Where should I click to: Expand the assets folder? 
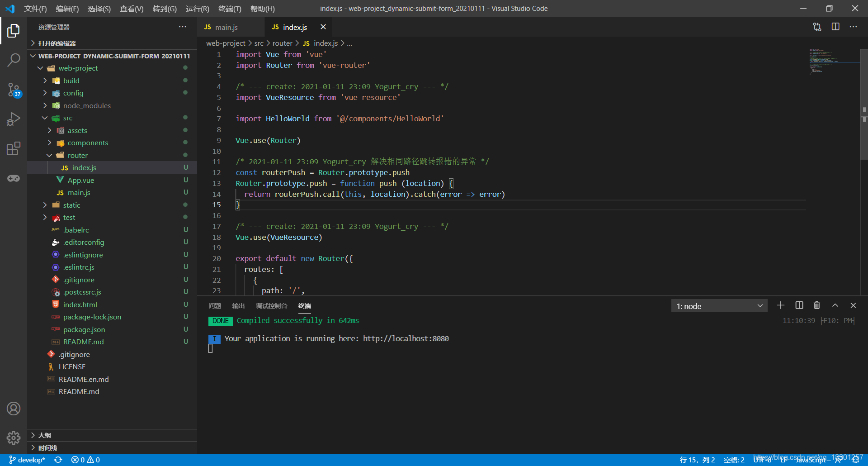112,130
